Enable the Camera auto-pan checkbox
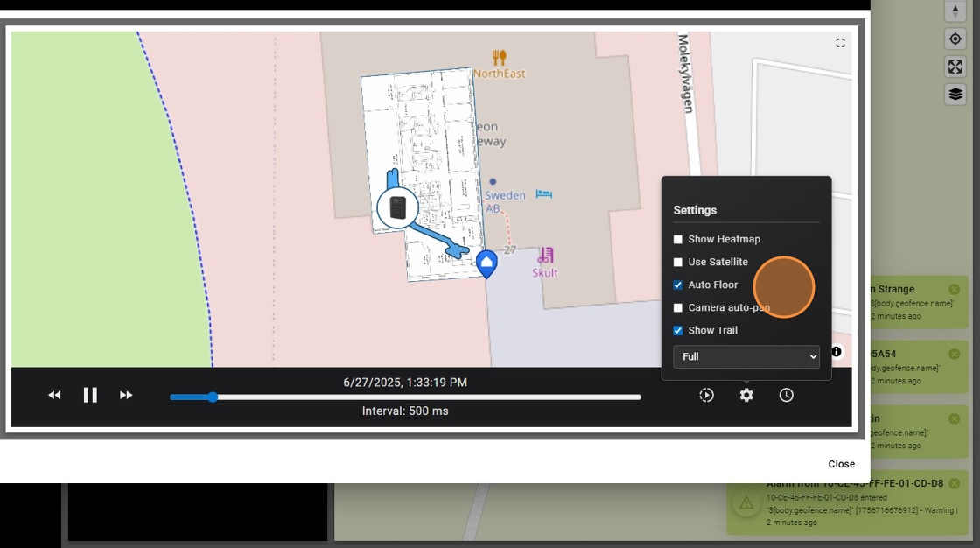Screen dimensions: 980x548 (x=678, y=308)
